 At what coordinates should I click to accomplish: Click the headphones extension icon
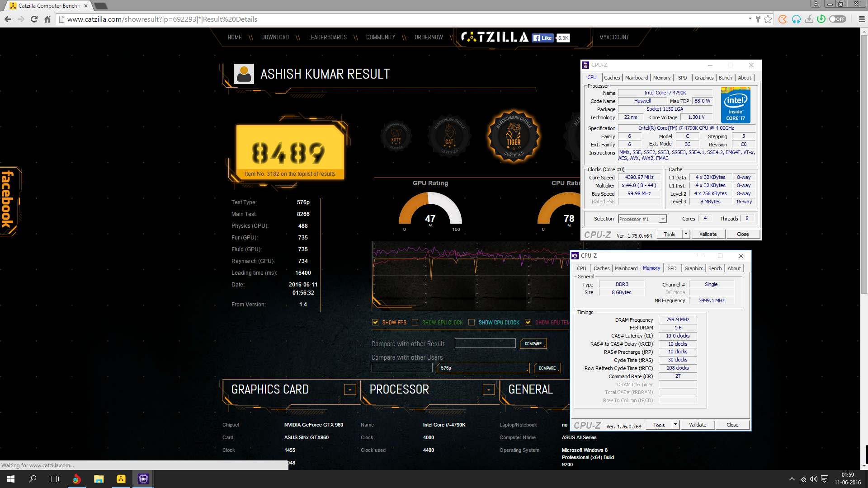click(796, 19)
